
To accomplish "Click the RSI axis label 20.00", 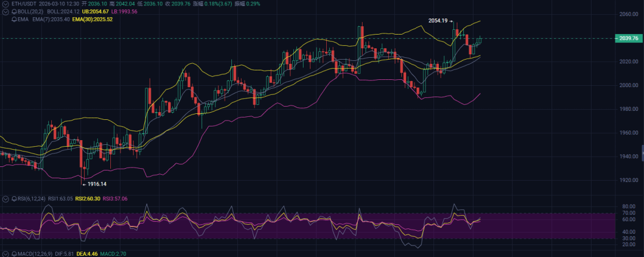I will [630, 244].
